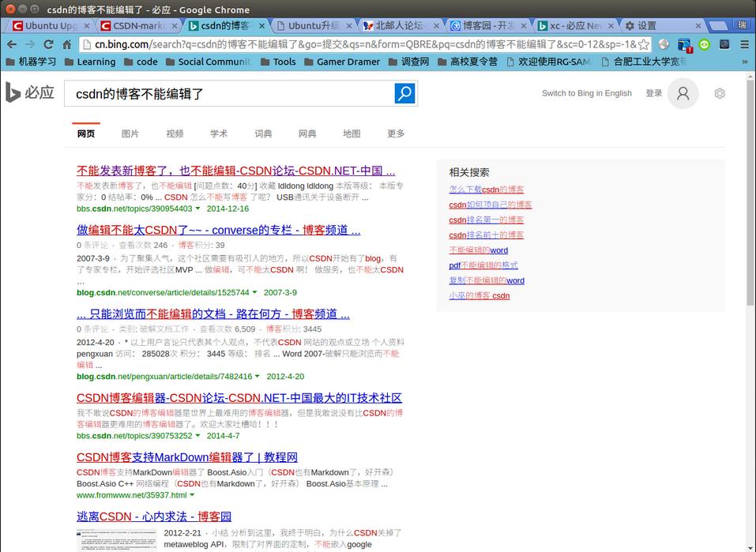Open result CSDN博客支持MarkDown编辑器了
Image resolution: width=756 pixels, height=552 pixels.
[187, 457]
